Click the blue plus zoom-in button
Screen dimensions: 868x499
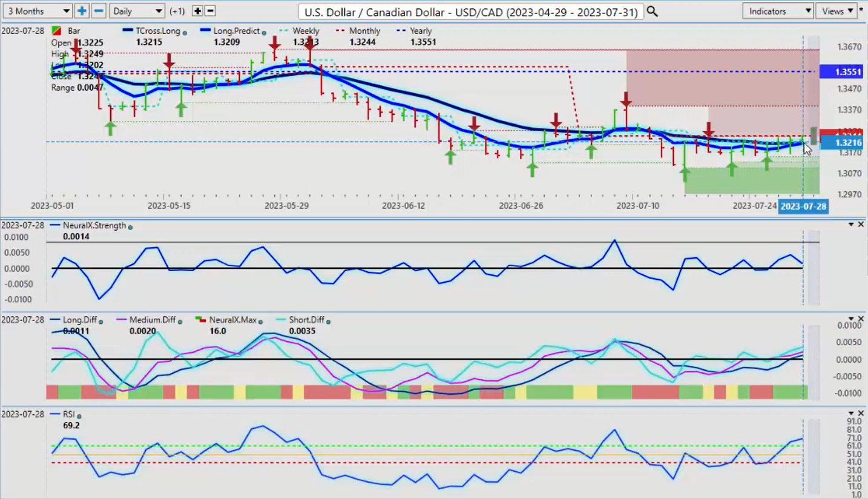81,11
